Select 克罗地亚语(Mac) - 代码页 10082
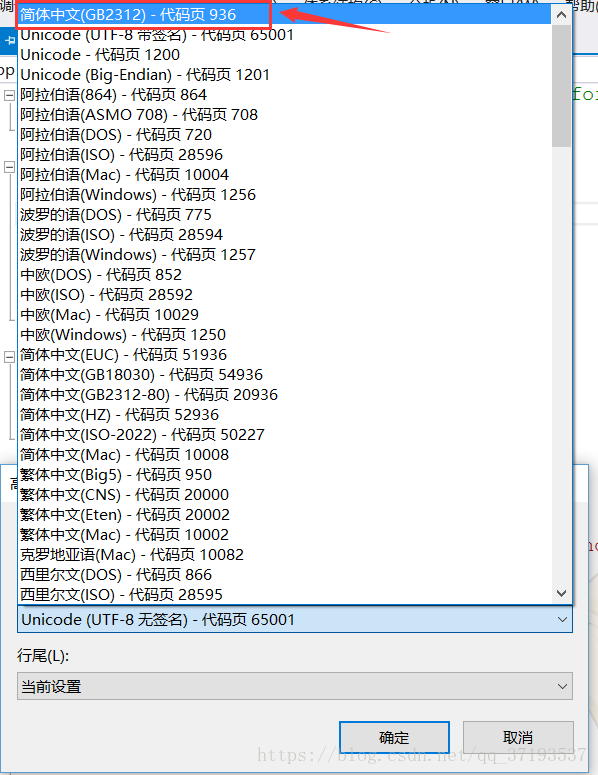The width and height of the screenshot is (598, 775). tap(285, 555)
